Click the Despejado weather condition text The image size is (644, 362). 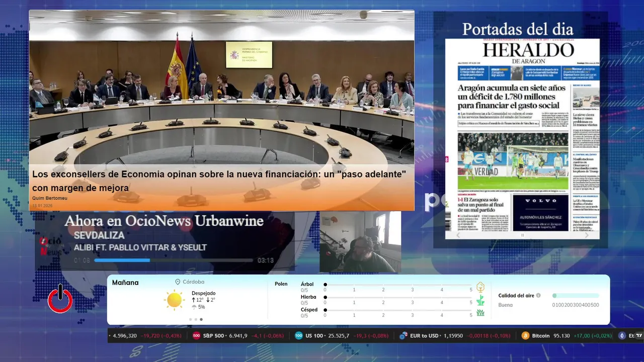[203, 293]
